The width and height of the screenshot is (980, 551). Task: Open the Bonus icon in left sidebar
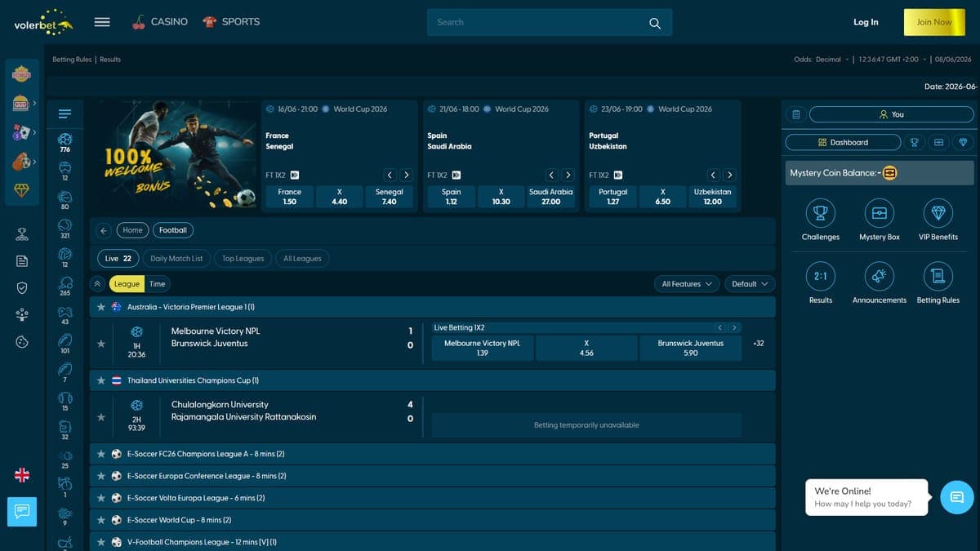[x=21, y=74]
